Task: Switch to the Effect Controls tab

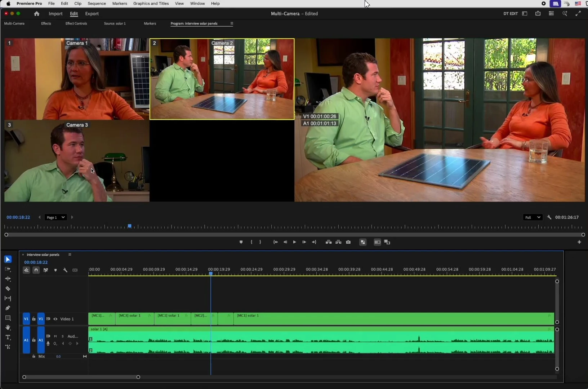Action: point(76,23)
